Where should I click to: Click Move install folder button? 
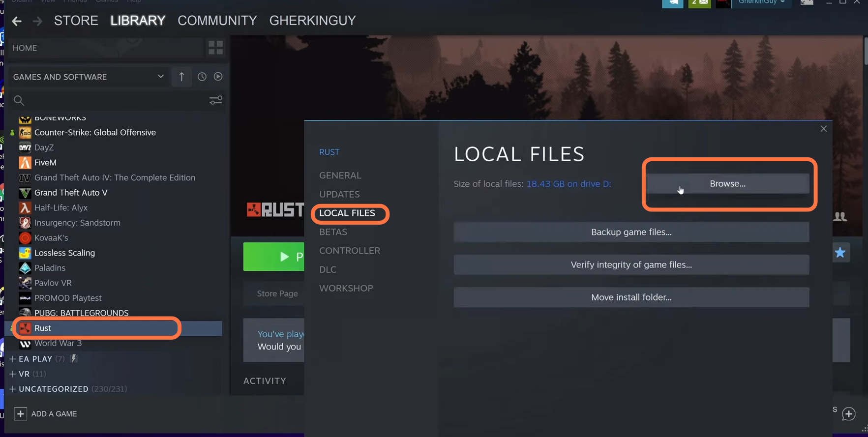[631, 297]
